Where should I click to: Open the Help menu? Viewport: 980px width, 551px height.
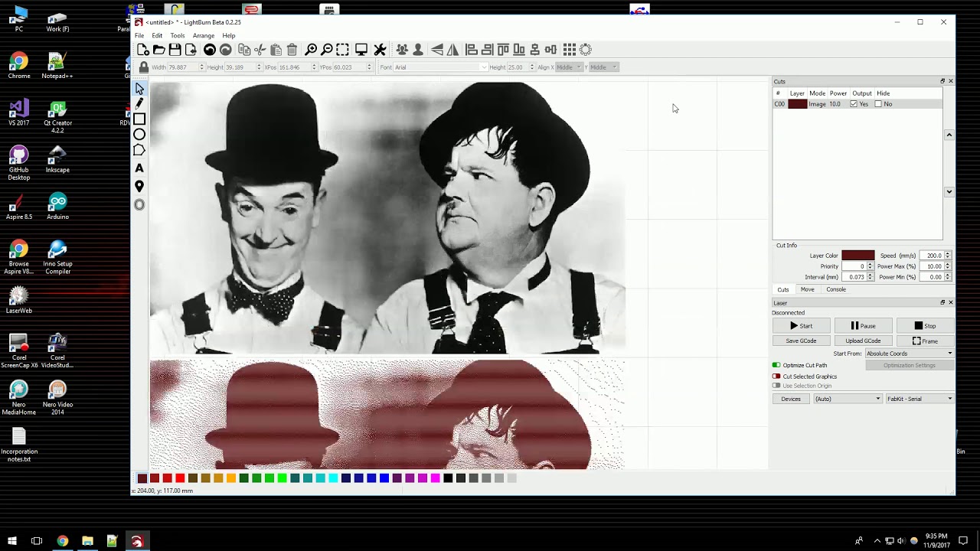click(x=229, y=35)
